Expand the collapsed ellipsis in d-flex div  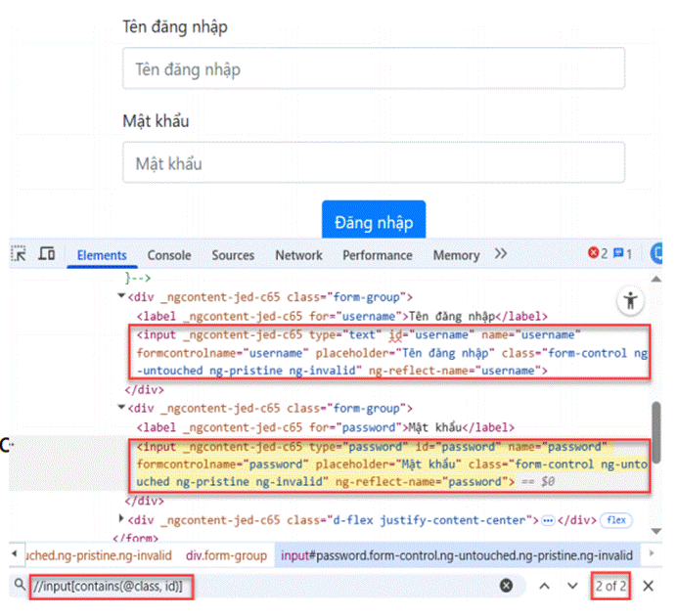tap(548, 519)
